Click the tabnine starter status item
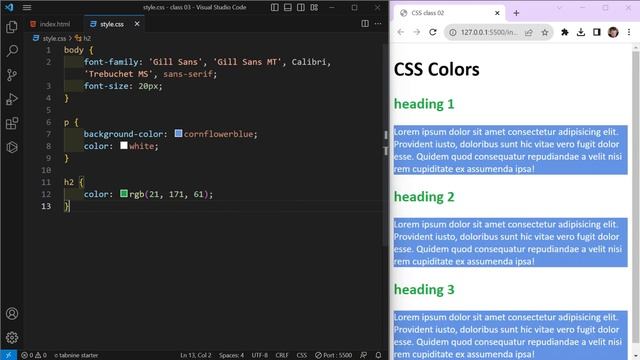This screenshot has height=360, width=640. (x=76, y=355)
